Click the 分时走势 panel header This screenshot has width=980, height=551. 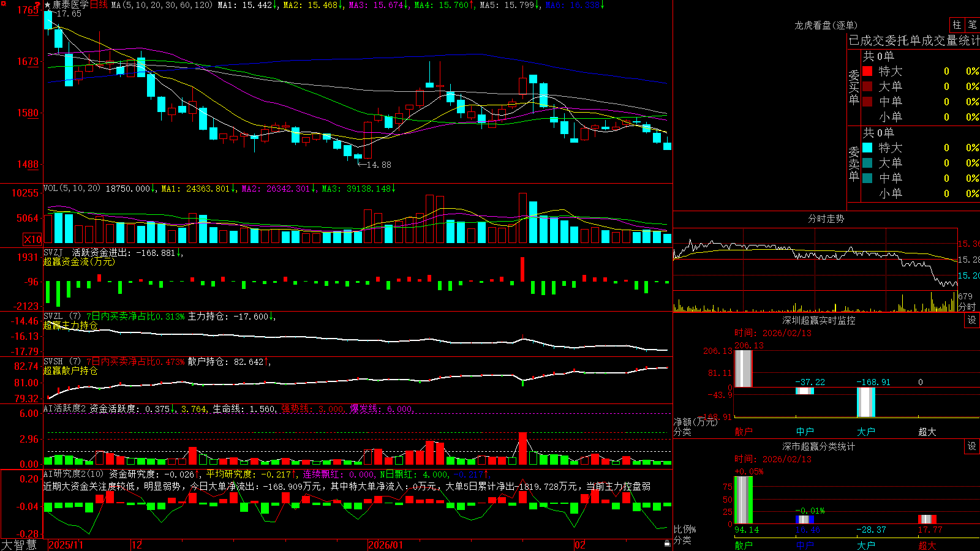pyautogui.click(x=826, y=219)
